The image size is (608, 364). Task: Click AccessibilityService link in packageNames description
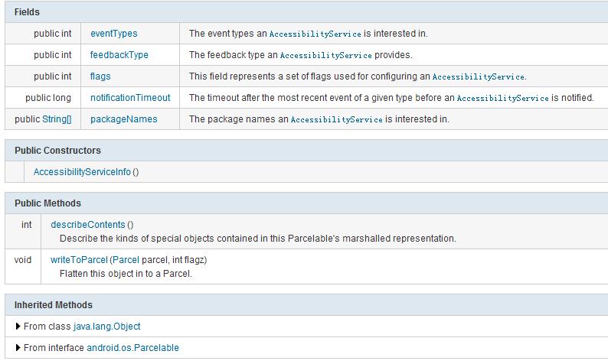point(336,119)
